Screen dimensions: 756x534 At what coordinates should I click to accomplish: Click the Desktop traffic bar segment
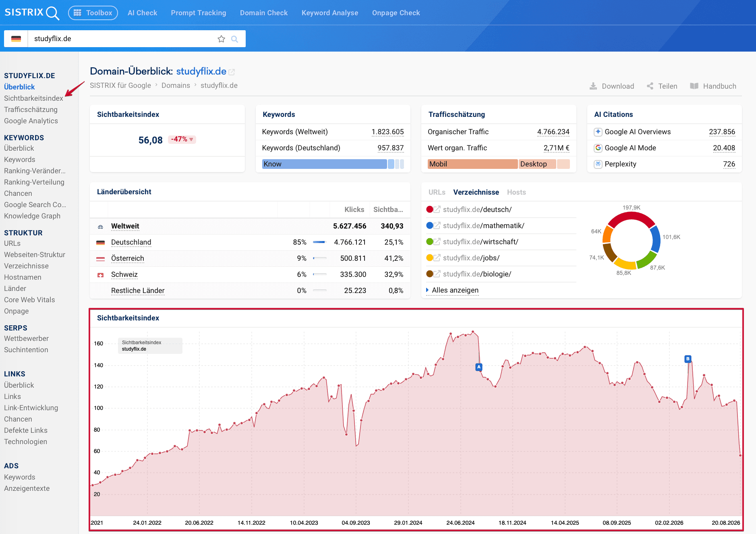[537, 164]
